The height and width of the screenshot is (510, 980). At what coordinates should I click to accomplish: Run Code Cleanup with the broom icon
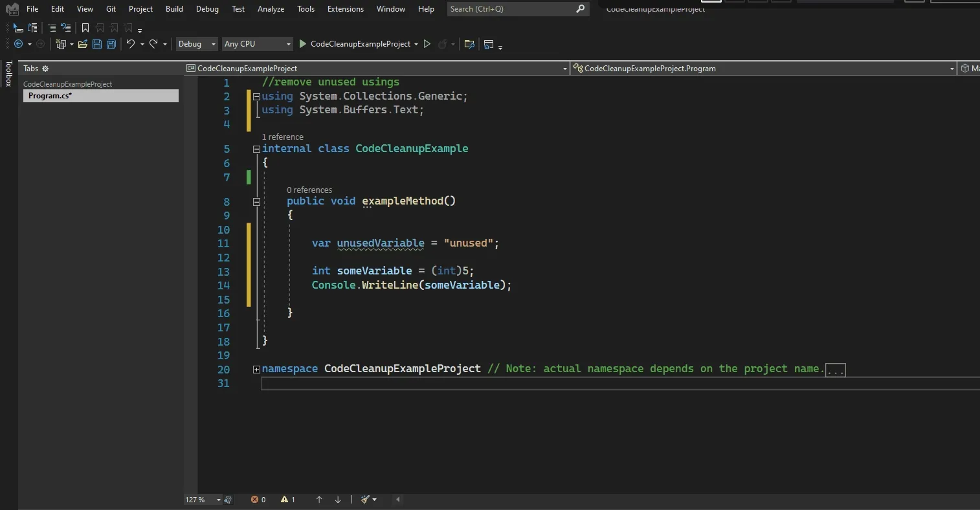[x=366, y=500]
